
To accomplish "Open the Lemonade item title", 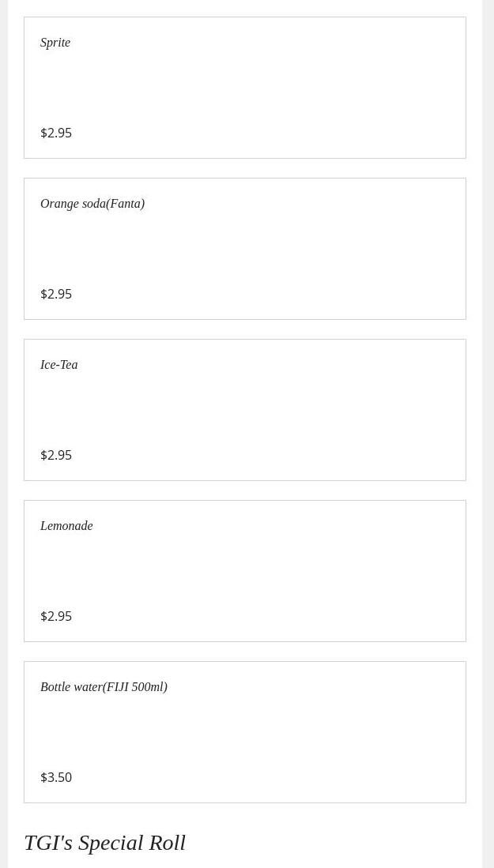I will 66,526.
